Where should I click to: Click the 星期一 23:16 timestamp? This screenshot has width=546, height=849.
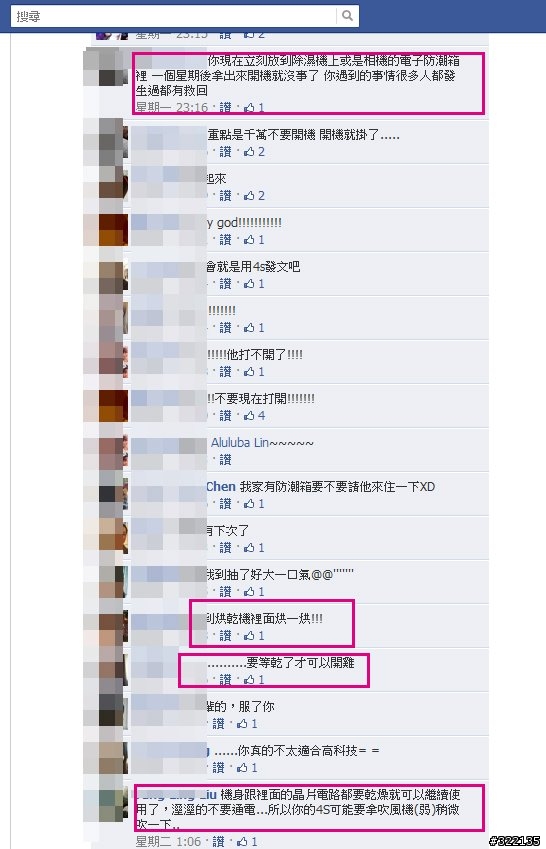click(x=171, y=108)
